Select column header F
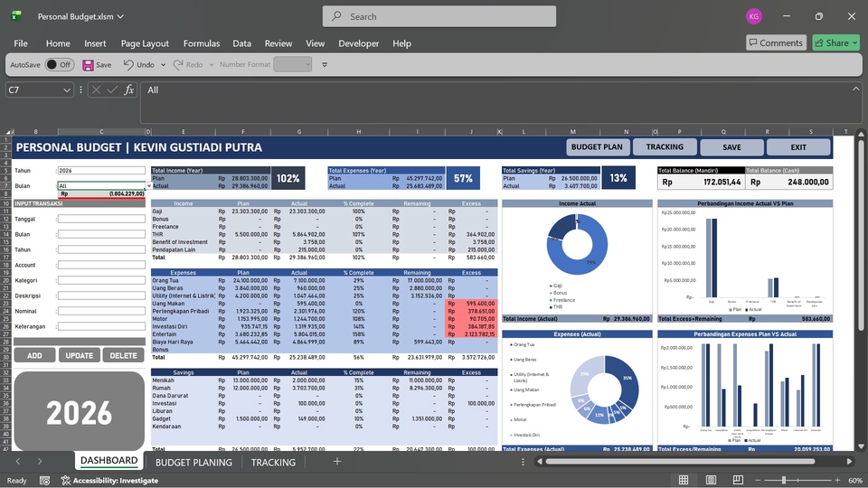This screenshot has height=488, width=868. point(242,132)
